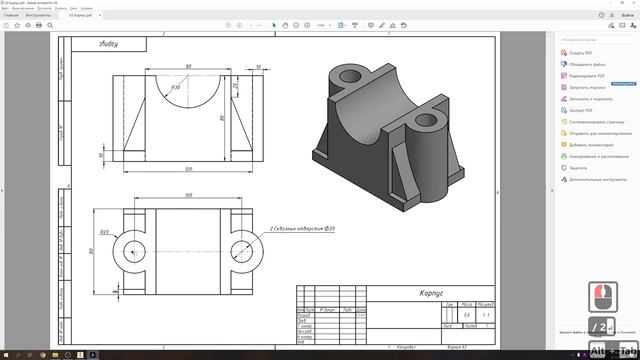
Task: Open the Справка menu
Action: 87,8
